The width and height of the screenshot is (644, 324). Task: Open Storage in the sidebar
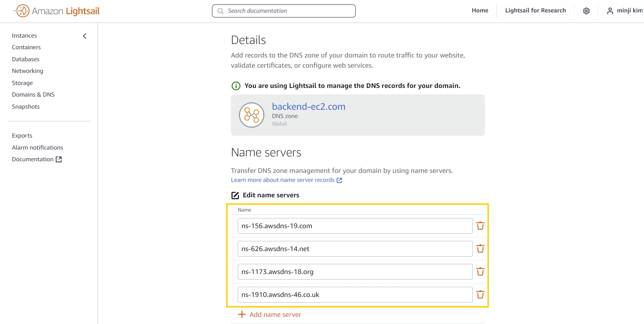[x=22, y=83]
